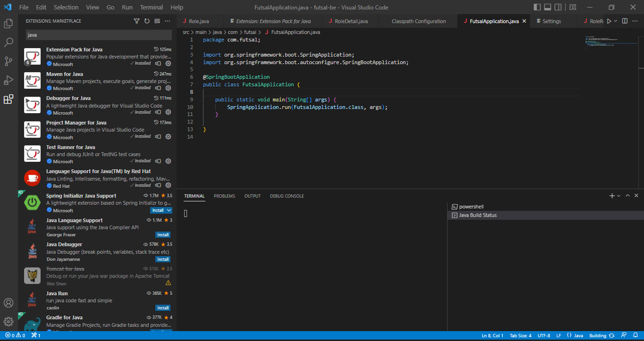
Task: Open the DEBUG CONSOLE panel tab
Action: click(x=287, y=196)
